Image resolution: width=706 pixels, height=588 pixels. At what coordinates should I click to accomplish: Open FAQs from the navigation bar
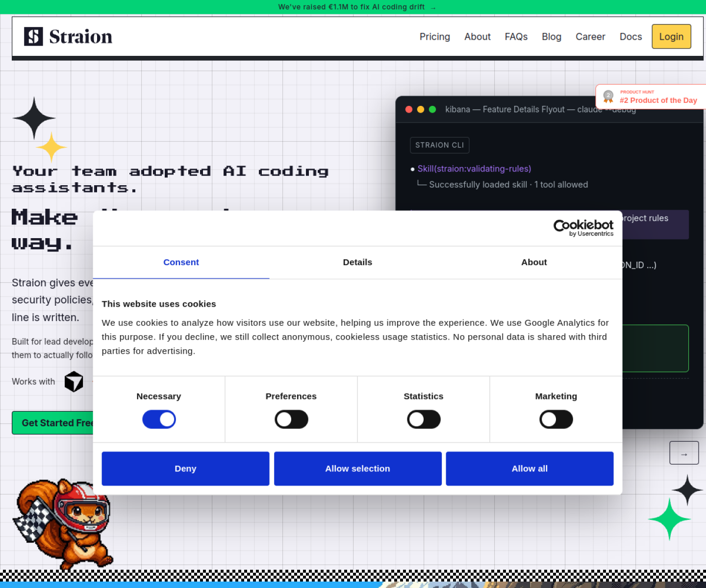[x=516, y=37]
